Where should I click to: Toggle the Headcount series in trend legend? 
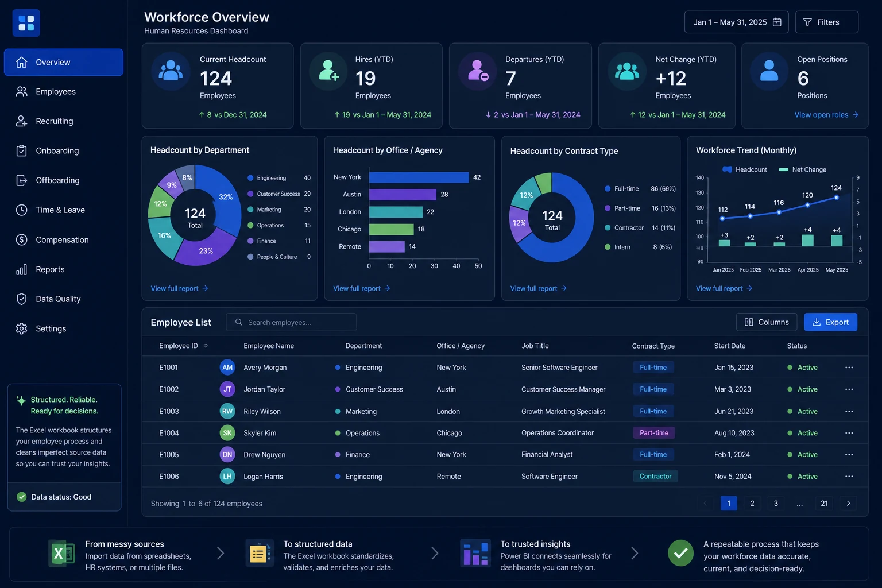coord(744,169)
